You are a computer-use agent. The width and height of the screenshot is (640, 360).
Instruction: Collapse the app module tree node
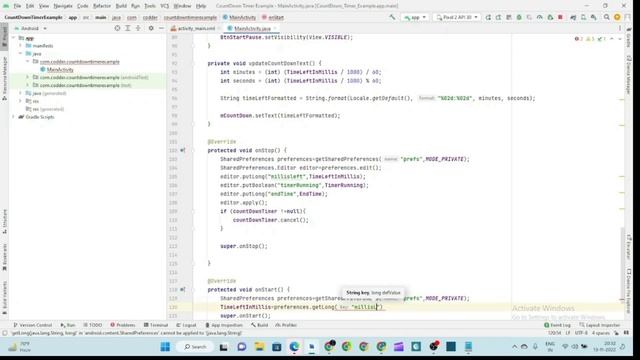(14, 38)
